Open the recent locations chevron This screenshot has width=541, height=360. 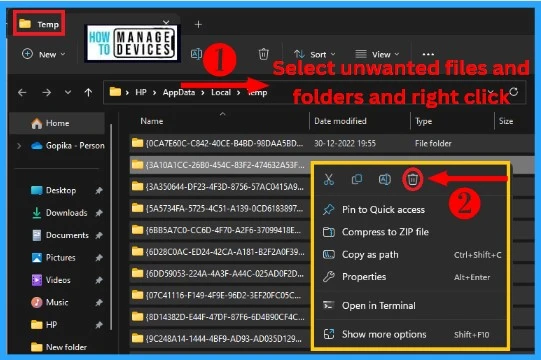click(x=68, y=93)
